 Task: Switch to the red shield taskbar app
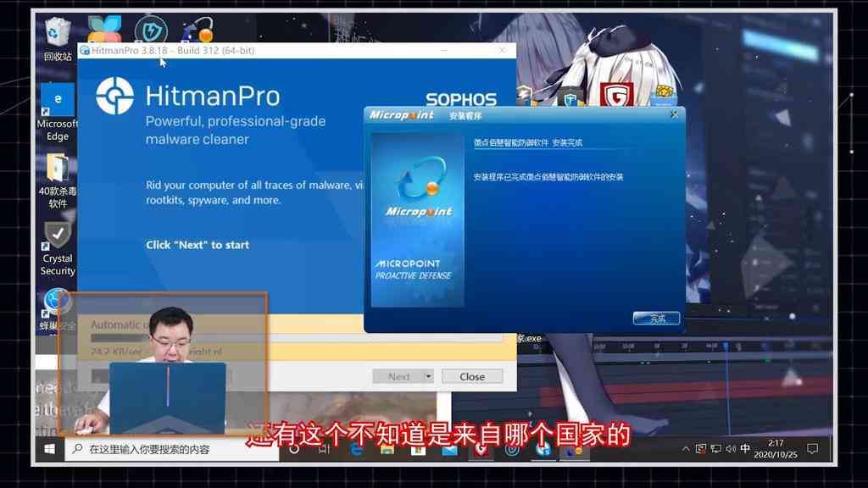pos(481,450)
